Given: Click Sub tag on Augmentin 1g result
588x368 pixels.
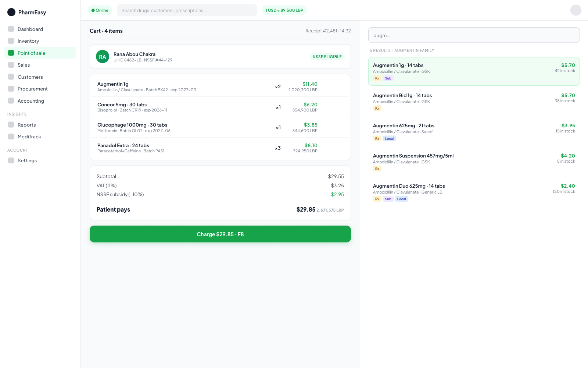Looking at the screenshot, I should point(388,78).
